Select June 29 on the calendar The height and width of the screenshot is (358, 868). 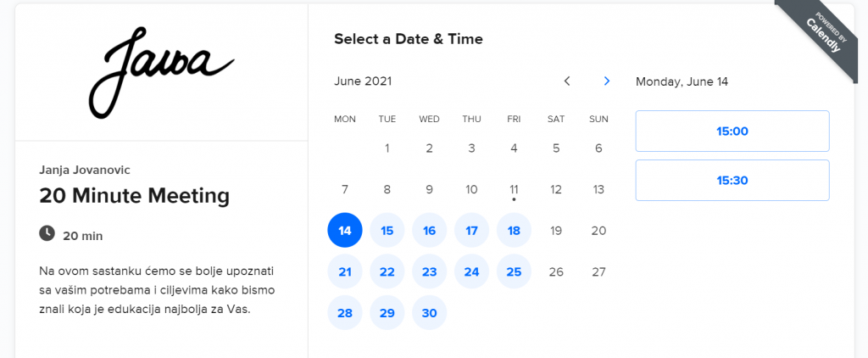click(387, 313)
